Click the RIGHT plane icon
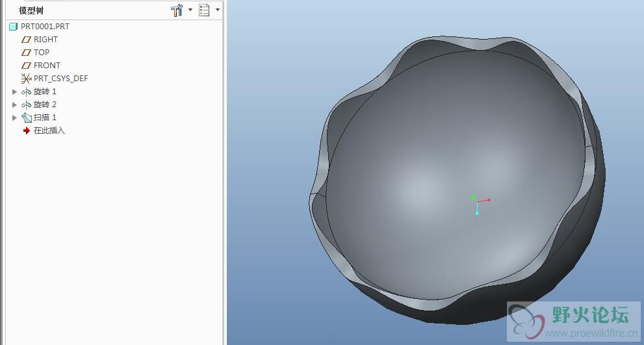This screenshot has width=644, height=345. pos(26,40)
